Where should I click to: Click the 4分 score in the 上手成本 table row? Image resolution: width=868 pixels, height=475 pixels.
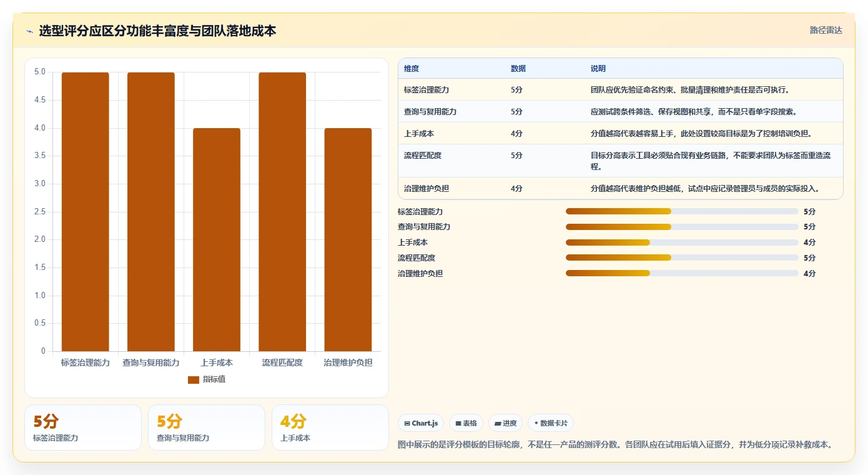516,133
